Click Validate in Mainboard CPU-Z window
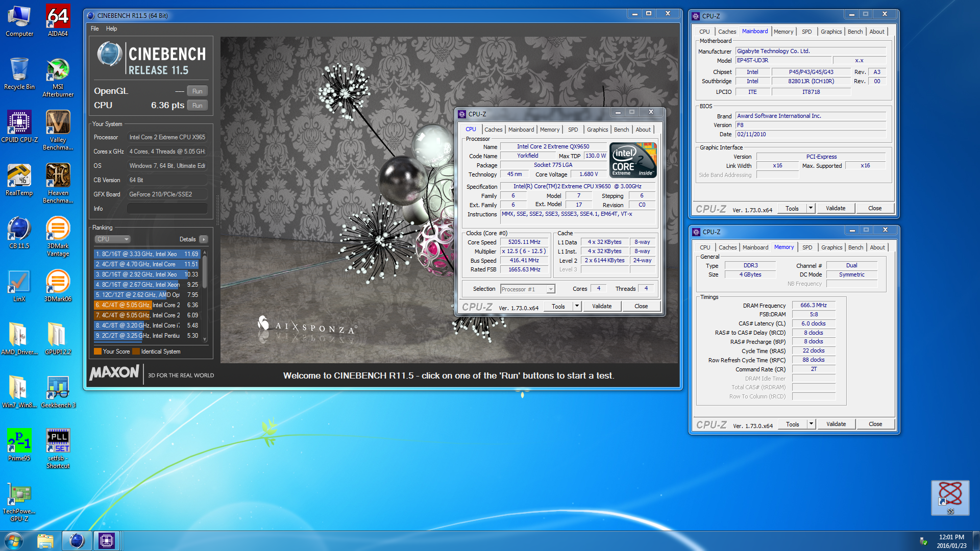The image size is (980, 551). point(836,208)
